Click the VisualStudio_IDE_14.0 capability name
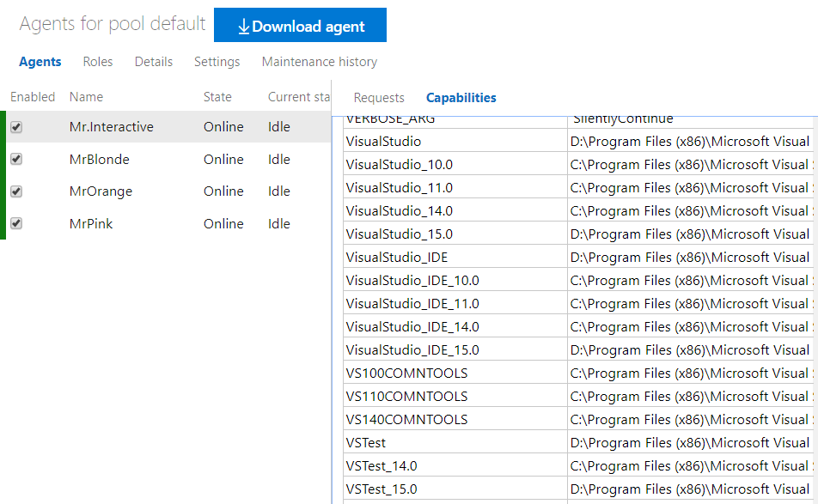 [412, 327]
